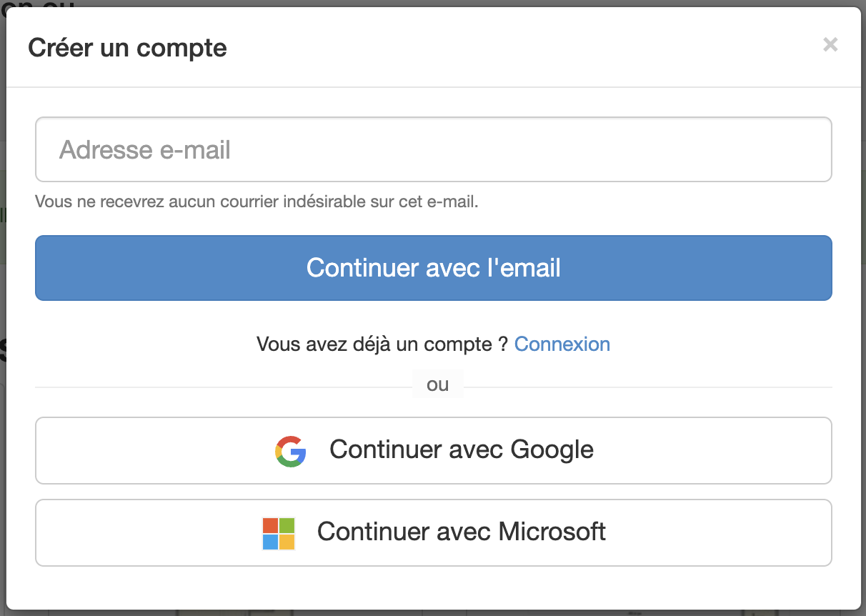Choose 'Continuer avec Google'
The image size is (866, 616).
pyautogui.click(x=433, y=450)
